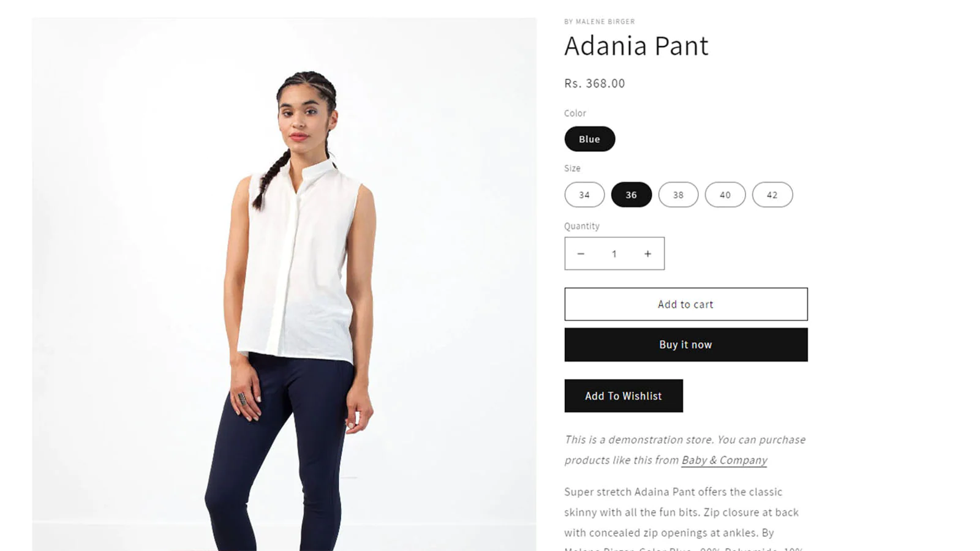Switch to size 40
The image size is (980, 551).
point(725,195)
